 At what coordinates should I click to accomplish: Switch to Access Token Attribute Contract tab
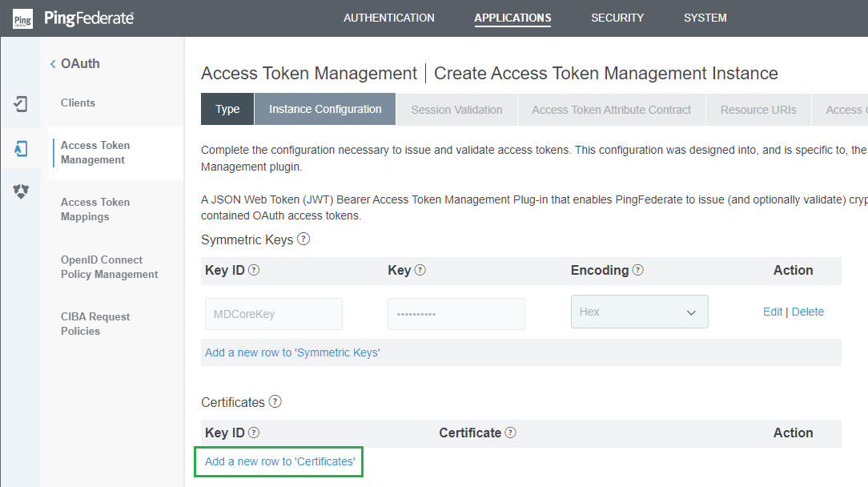click(x=611, y=110)
